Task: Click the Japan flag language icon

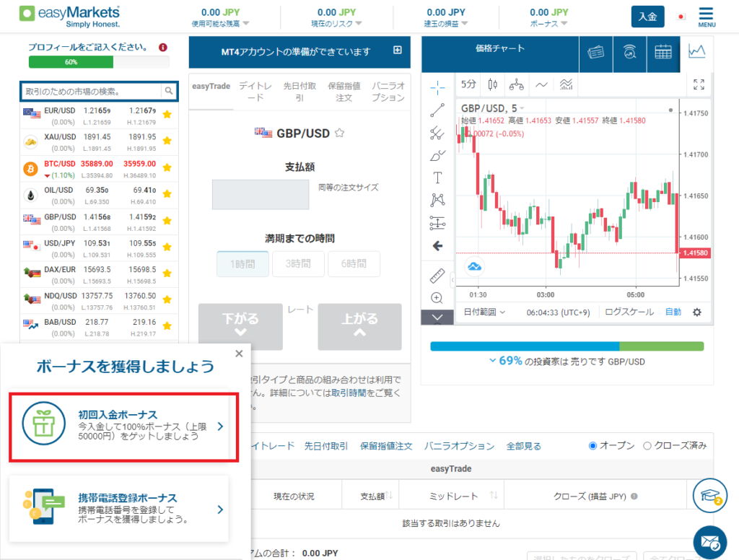Action: pyautogui.click(x=681, y=17)
